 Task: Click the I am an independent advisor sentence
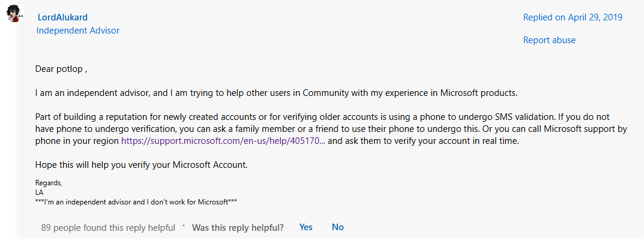pos(277,93)
